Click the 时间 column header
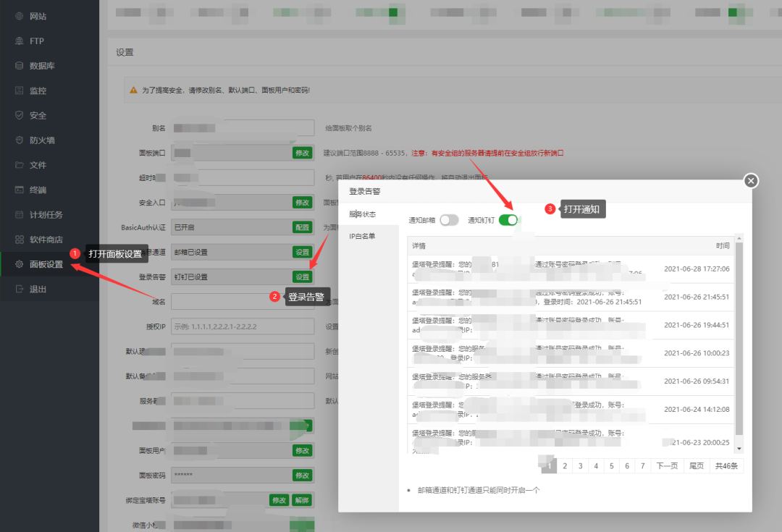The width and height of the screenshot is (782, 532). pos(723,246)
